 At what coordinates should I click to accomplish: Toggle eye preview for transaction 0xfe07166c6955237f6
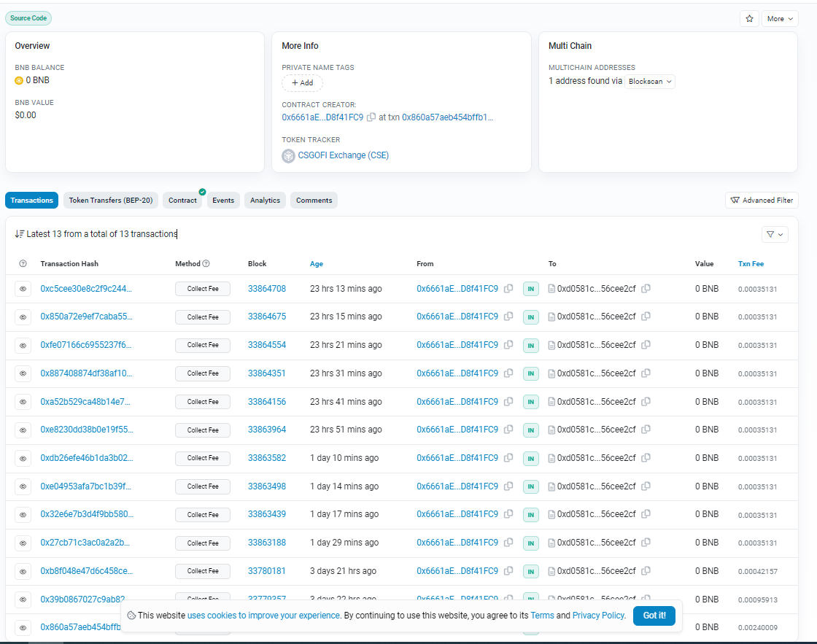23,345
